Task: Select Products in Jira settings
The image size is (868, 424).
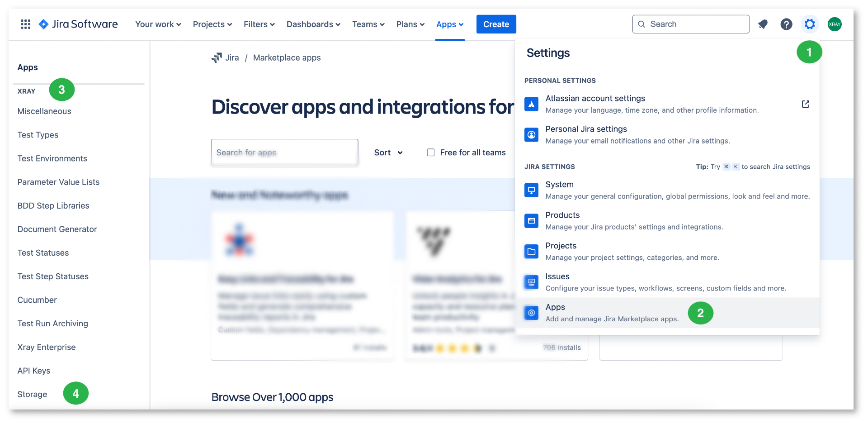Action: tap(667, 221)
